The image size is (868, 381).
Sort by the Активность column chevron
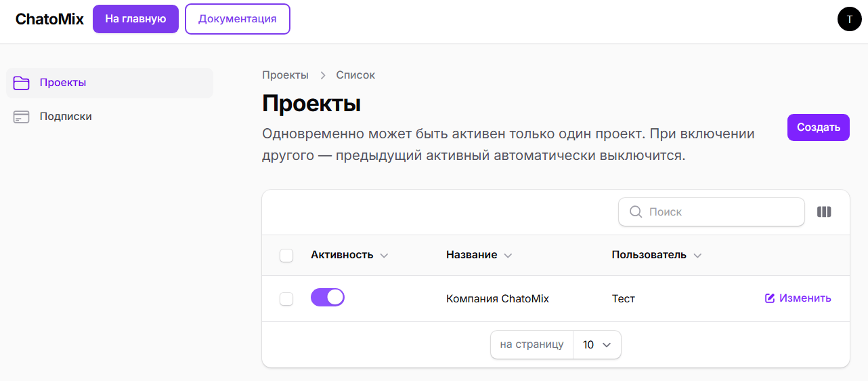[x=384, y=256]
